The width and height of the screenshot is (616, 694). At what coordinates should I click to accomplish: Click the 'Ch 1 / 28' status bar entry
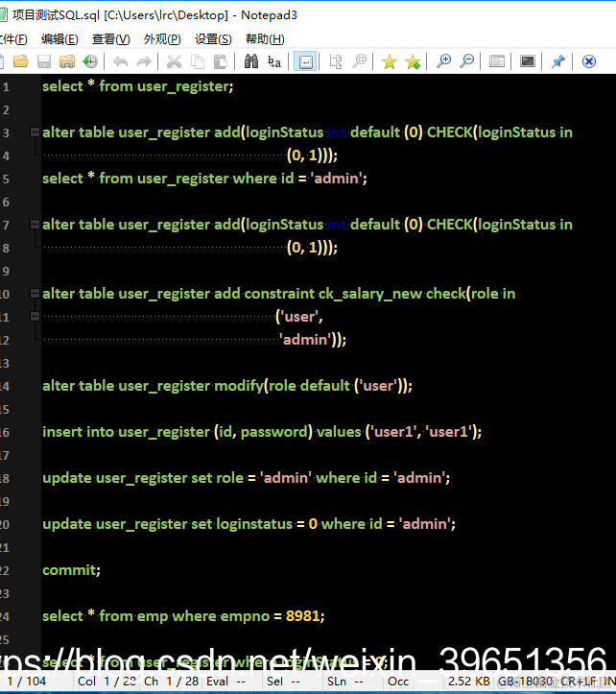[x=171, y=682]
